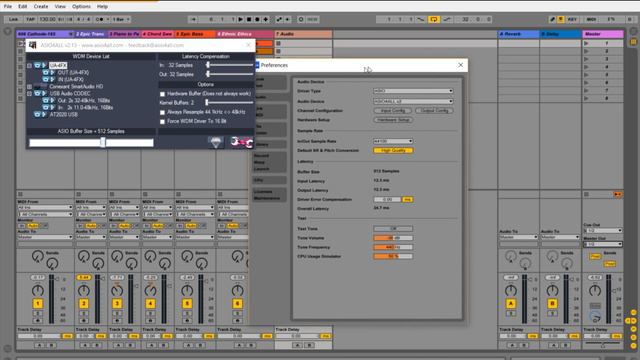Open the View menu

click(60, 7)
